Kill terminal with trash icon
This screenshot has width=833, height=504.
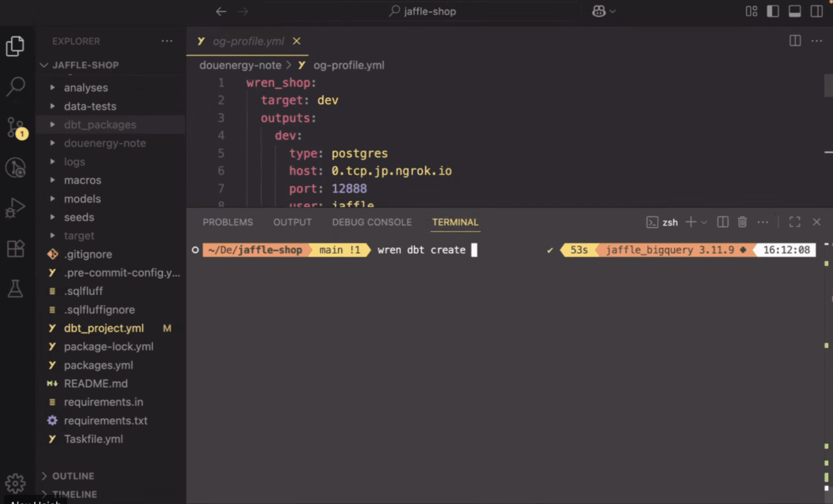coord(742,222)
